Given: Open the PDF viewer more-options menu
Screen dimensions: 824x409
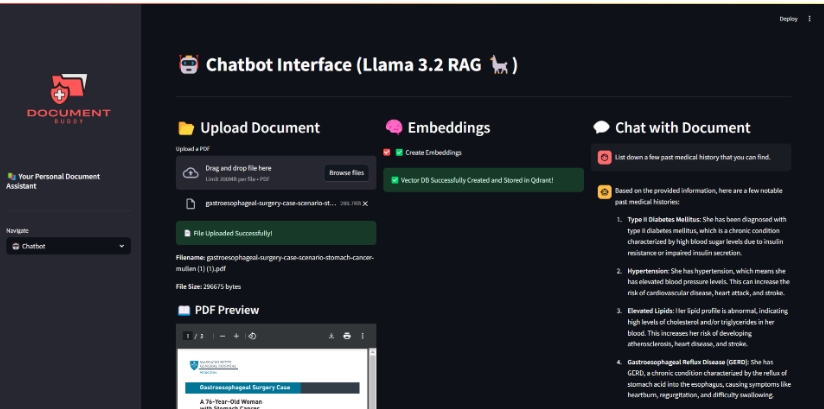Looking at the screenshot, I should (x=362, y=335).
